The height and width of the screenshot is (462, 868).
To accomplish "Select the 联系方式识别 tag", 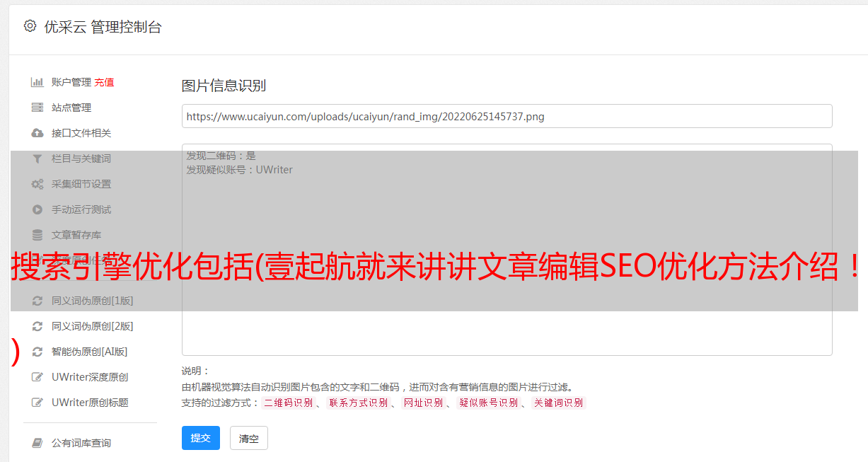I will tap(358, 403).
